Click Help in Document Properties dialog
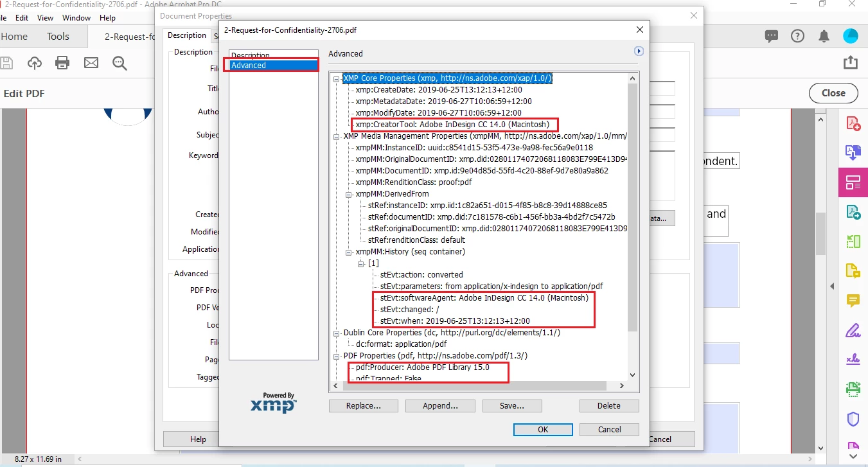 198,439
